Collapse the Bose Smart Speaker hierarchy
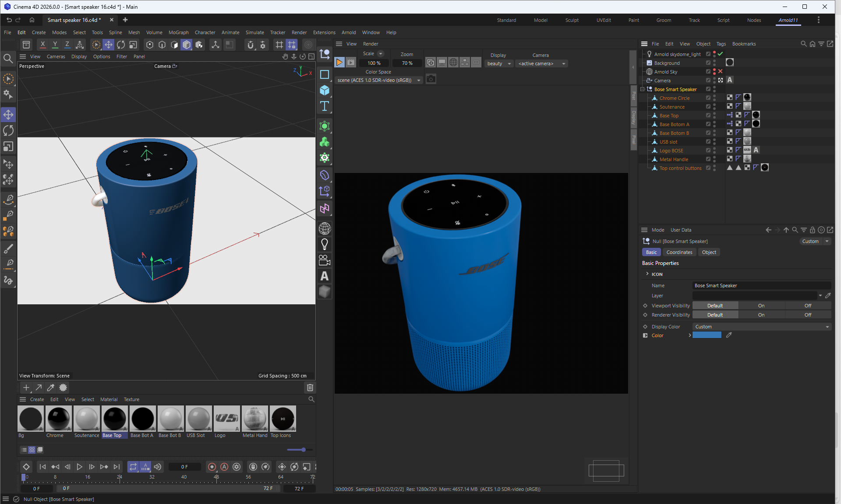This screenshot has height=504, width=841. 643,89
